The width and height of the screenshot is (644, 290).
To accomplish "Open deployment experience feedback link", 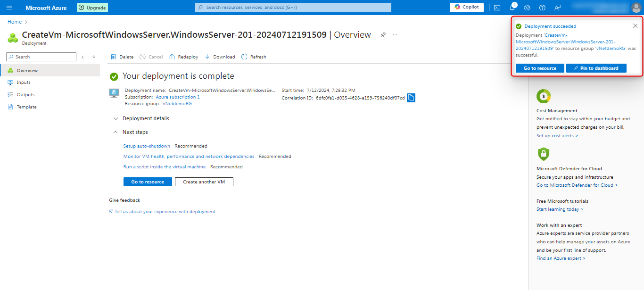I will (165, 212).
